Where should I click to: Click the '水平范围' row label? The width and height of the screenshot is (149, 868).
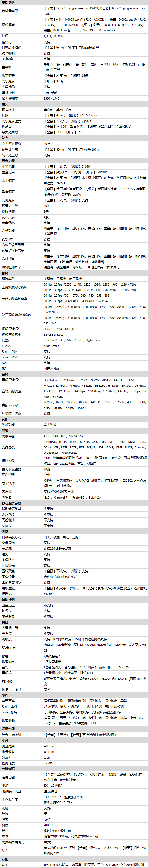9,166
